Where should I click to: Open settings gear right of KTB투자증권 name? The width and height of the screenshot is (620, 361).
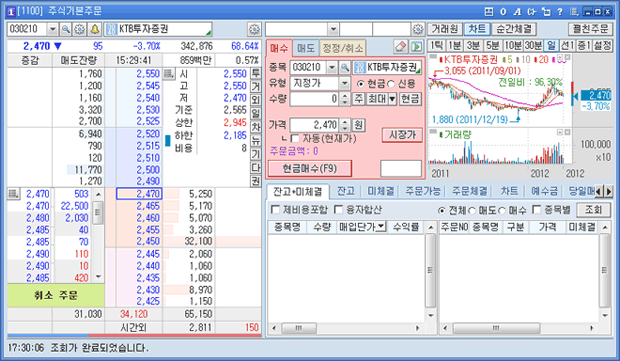[254, 29]
